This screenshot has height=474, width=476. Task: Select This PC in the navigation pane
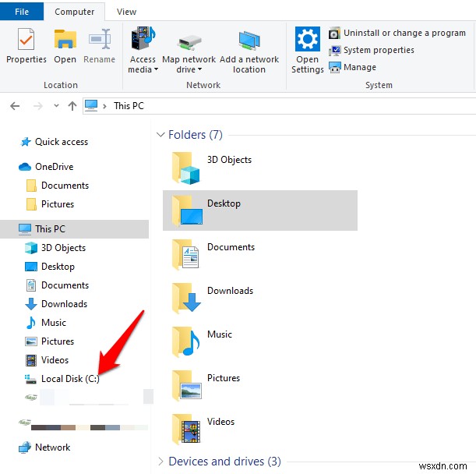pyautogui.click(x=74, y=229)
